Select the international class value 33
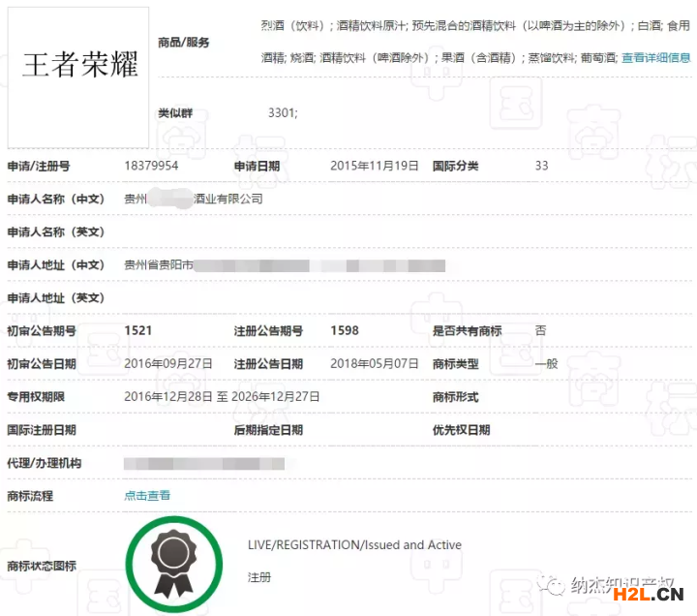This screenshot has width=697, height=616. [542, 166]
